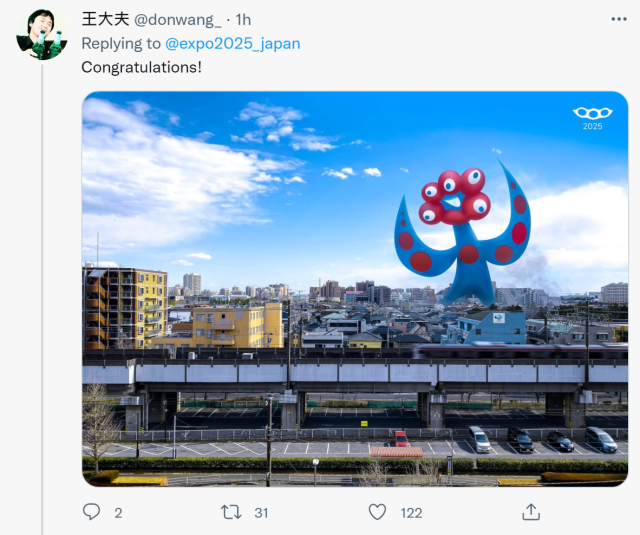
Task: Click the reply count 2
Action: coord(118,513)
